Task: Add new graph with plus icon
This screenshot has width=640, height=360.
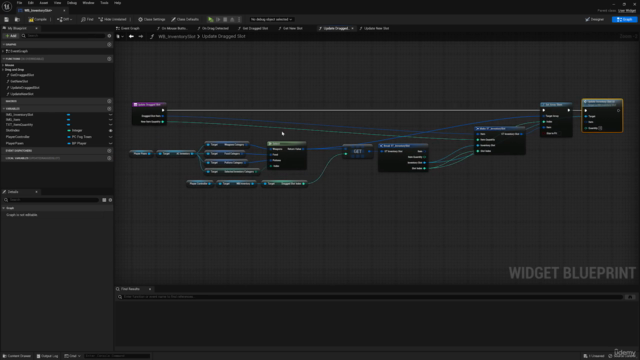Action: tap(109, 44)
